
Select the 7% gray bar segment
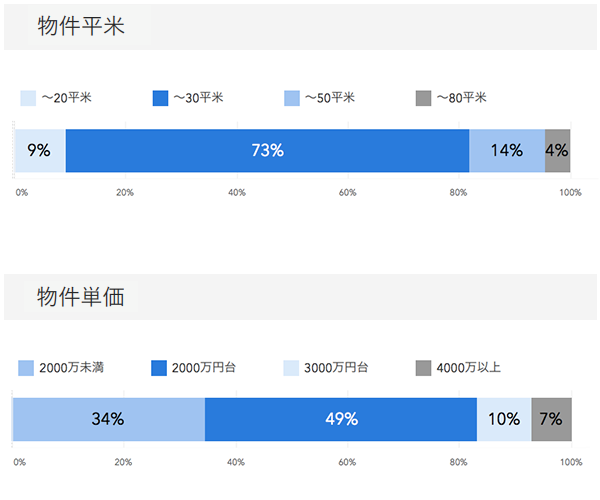551,419
